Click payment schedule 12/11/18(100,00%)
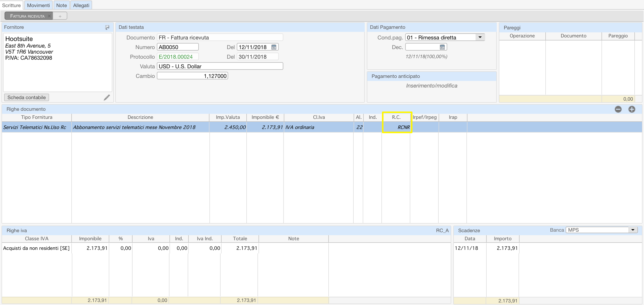 coord(426,57)
